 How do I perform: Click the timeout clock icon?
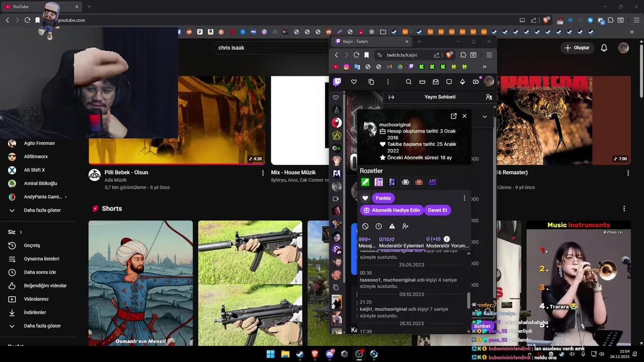378,227
